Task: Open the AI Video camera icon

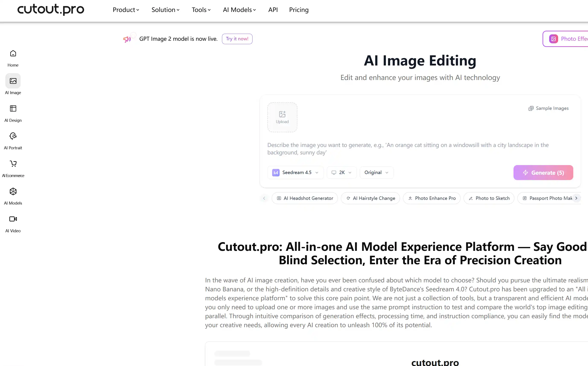Action: tap(13, 219)
